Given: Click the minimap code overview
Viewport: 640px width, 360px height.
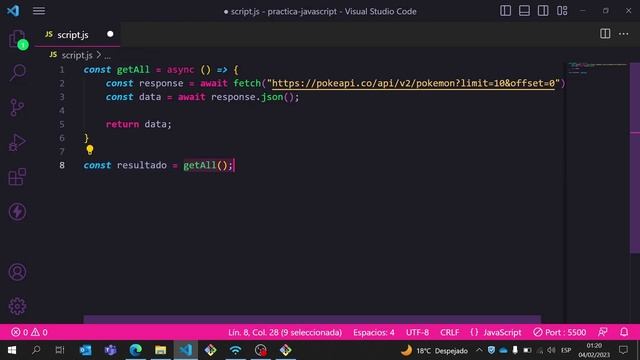Looking at the screenshot, I should [597, 69].
